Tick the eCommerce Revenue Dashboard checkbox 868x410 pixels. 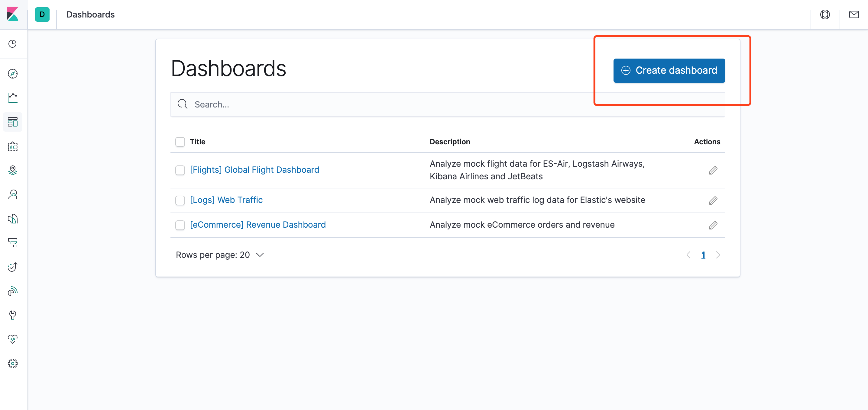pos(180,225)
